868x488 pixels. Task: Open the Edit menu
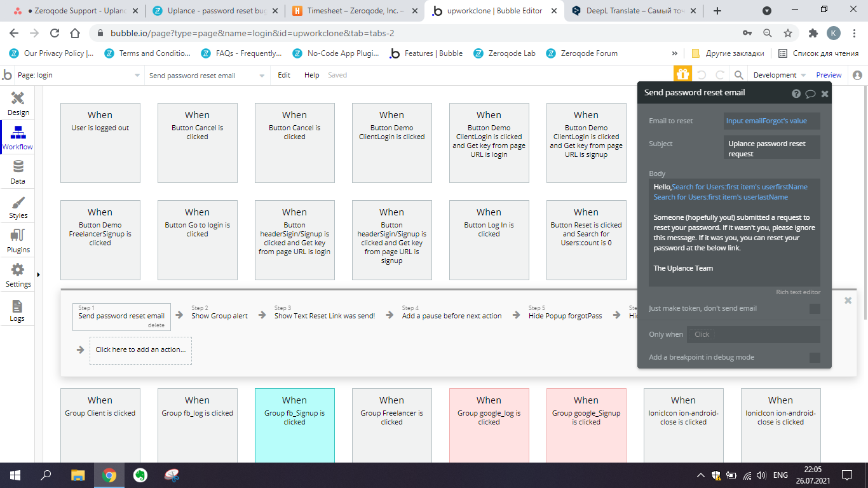284,75
